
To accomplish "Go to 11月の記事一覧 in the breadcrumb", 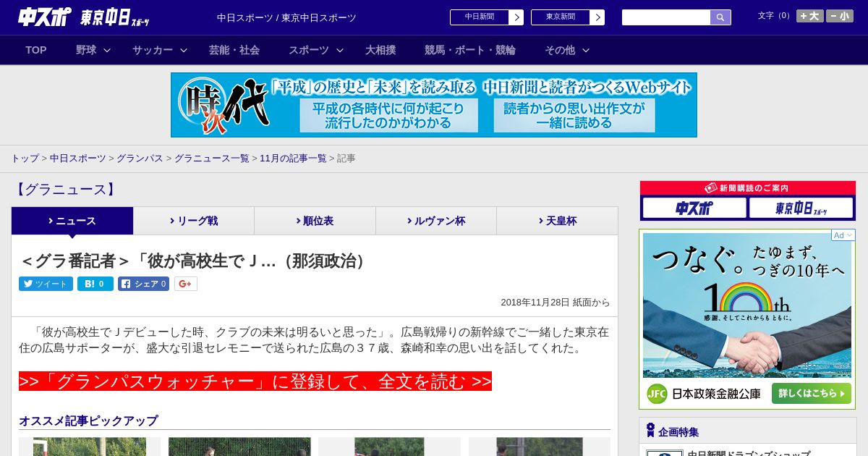I will 293,158.
